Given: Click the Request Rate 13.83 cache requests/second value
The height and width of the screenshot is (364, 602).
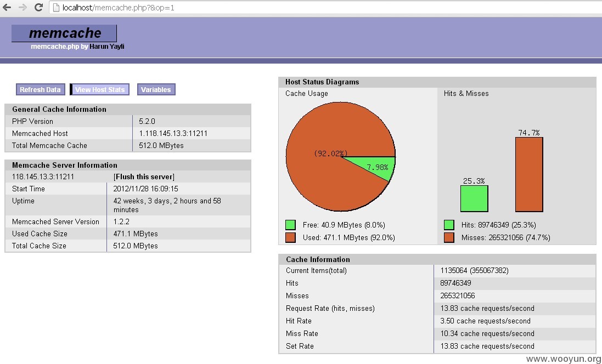Looking at the screenshot, I should tap(487, 309).
